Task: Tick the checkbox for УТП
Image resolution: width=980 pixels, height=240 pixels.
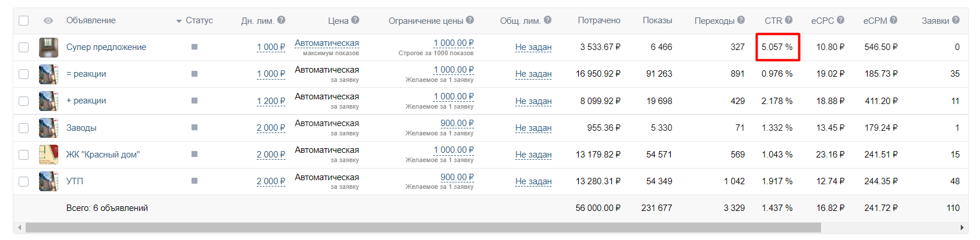Action: [x=23, y=181]
